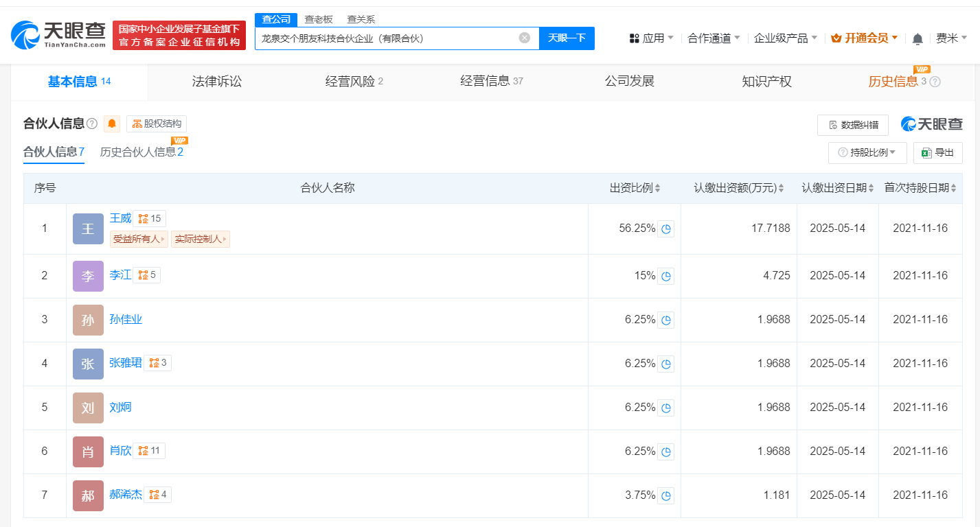
Task: Click the 天眼一下 search button
Action: pyautogui.click(x=566, y=38)
